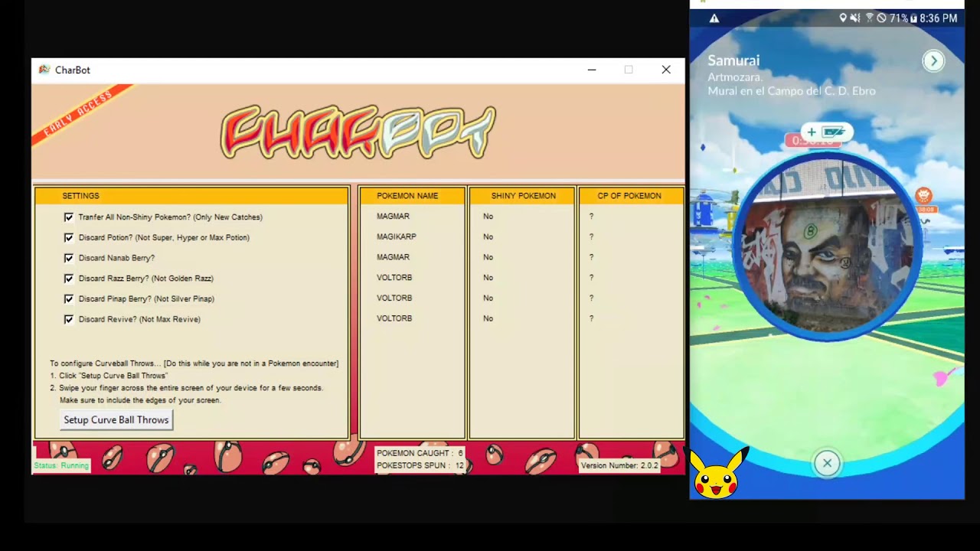Close the gym view with X button

click(x=827, y=463)
